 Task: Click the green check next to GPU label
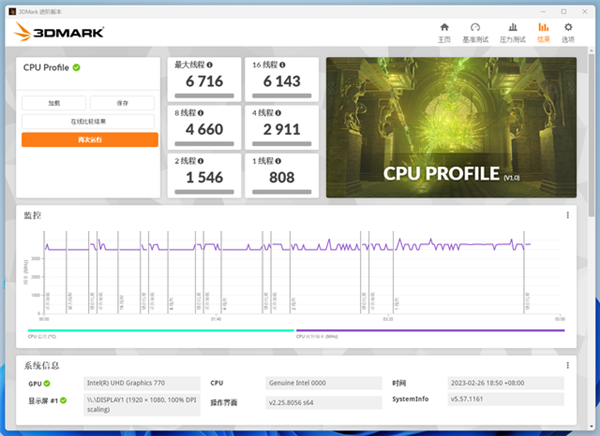[47, 383]
